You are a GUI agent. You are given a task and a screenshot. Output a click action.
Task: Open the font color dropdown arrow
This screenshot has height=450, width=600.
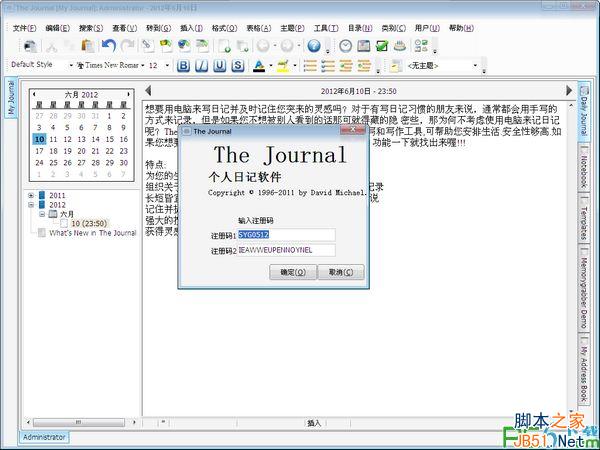[x=271, y=66]
